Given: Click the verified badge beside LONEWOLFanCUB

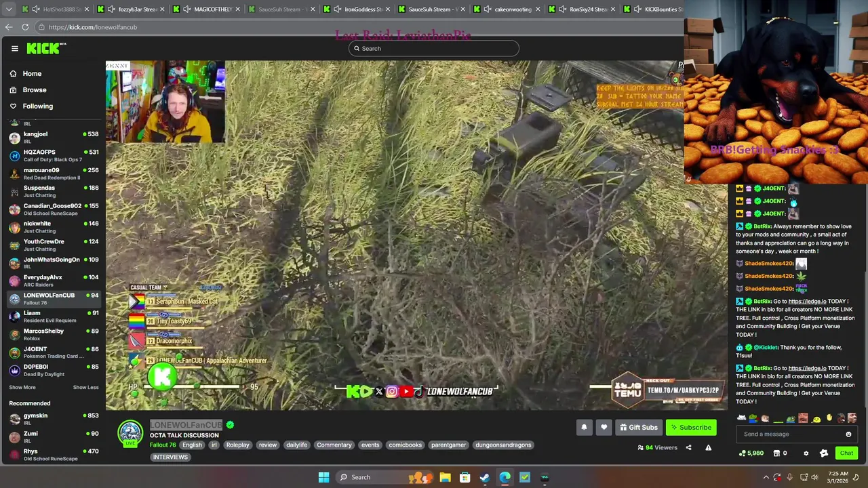Looking at the screenshot, I should click(230, 425).
